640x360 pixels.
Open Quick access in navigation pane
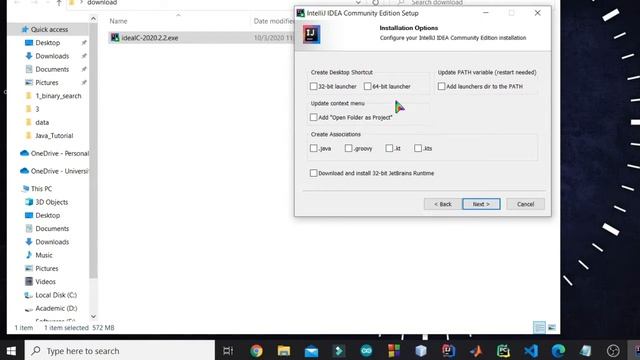pos(49,29)
